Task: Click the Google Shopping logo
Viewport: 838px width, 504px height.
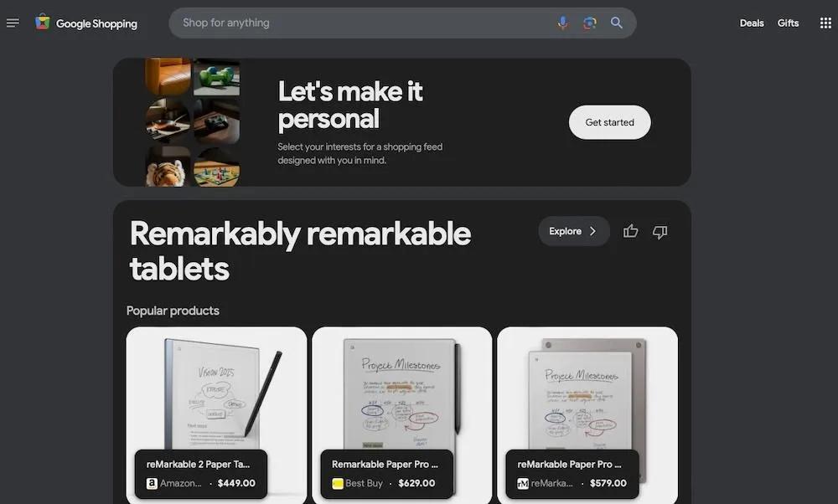Action: point(86,23)
